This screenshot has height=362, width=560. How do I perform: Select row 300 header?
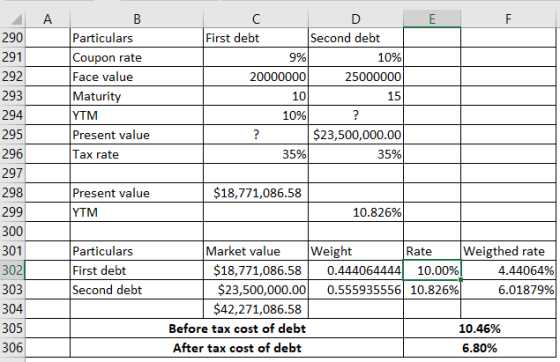click(x=12, y=231)
